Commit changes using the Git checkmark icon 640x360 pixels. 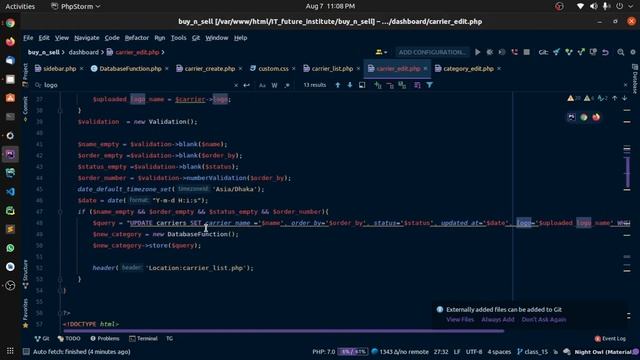pyautogui.click(x=569, y=52)
